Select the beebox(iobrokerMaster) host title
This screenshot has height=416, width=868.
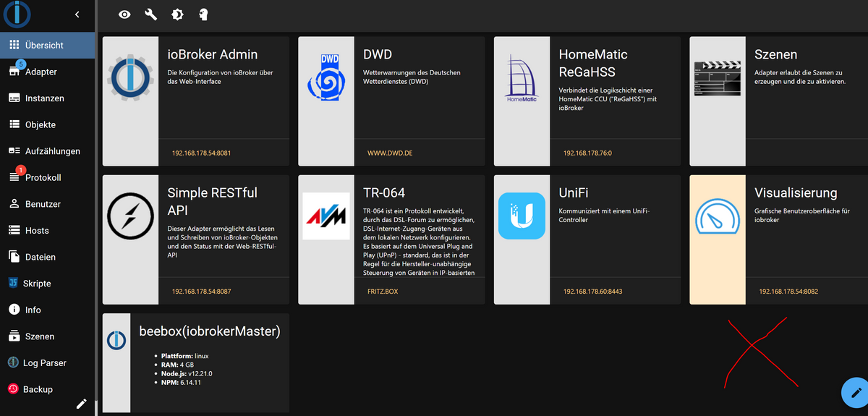point(209,332)
